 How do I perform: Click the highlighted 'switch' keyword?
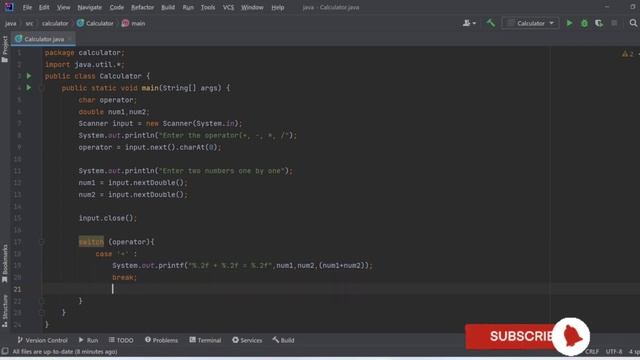click(91, 242)
